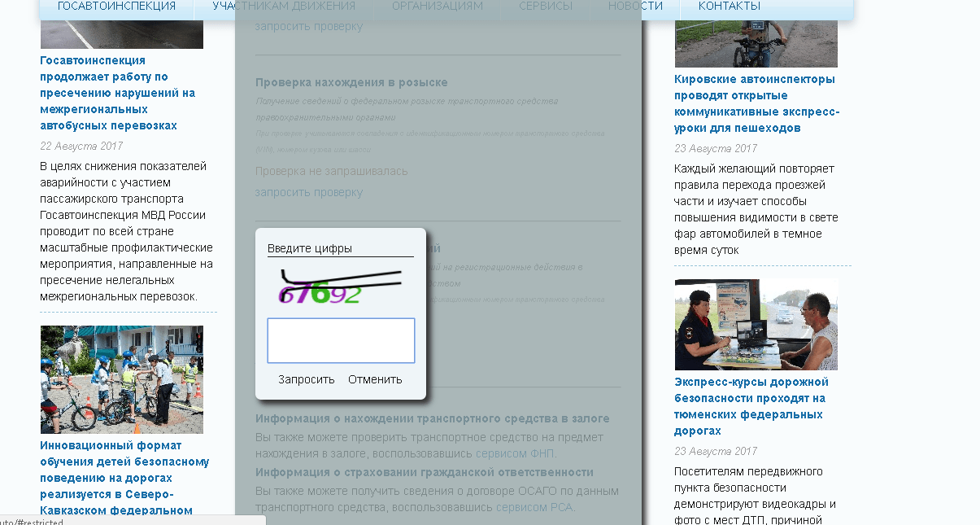Image resolution: width=980 pixels, height=525 pixels.
Task: Go to the СЕРВИСЫ menu item
Action: pos(545,7)
